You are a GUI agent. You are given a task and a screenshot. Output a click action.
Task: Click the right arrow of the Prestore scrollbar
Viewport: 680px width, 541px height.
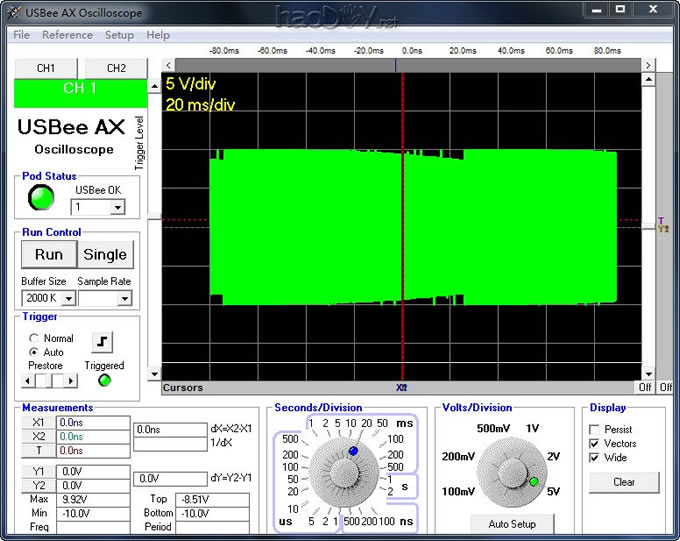pos(70,380)
